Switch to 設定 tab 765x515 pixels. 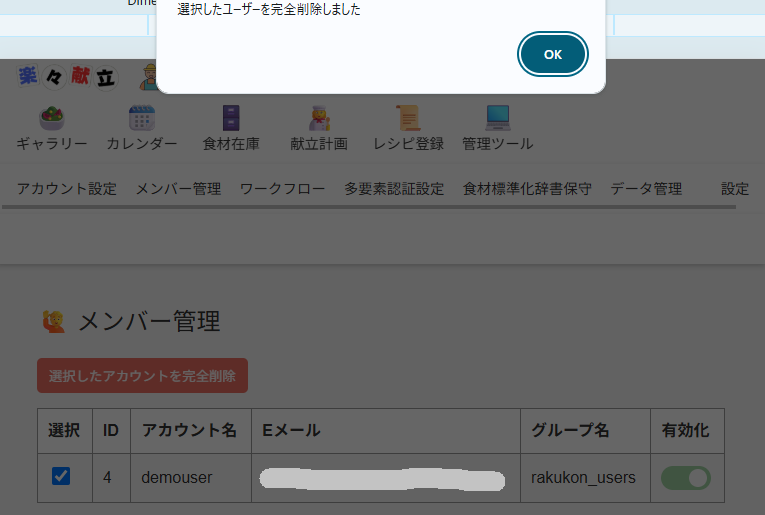(735, 189)
